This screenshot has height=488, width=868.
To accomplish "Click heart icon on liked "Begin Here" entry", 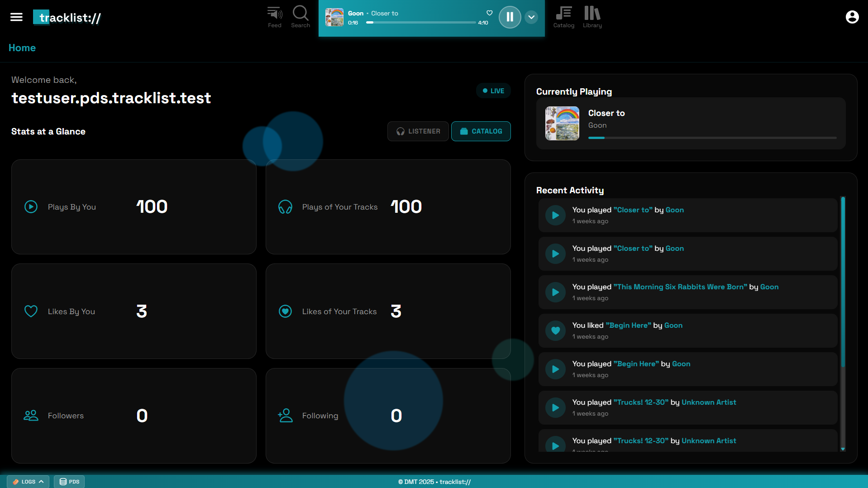I will pyautogui.click(x=555, y=331).
